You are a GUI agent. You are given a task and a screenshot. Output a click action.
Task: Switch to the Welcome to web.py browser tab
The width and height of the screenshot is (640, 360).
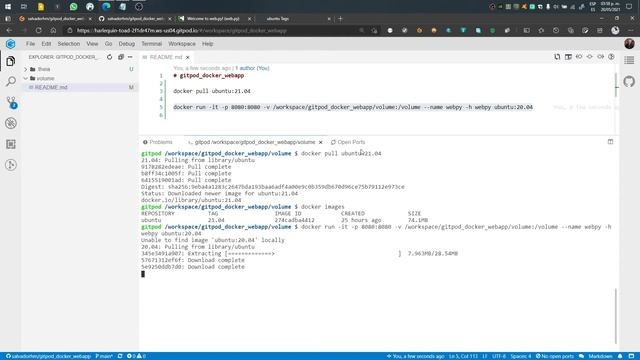213,18
